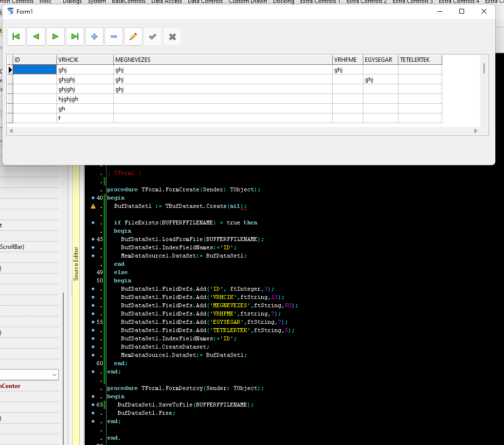
Task: Place cursor on LoadFromFile code line
Action: click(x=192, y=239)
